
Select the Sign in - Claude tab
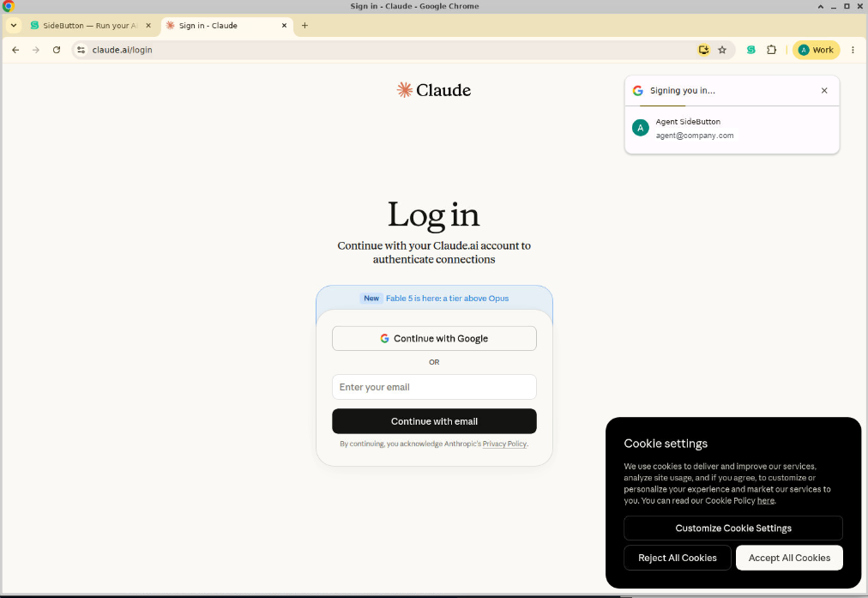(227, 26)
